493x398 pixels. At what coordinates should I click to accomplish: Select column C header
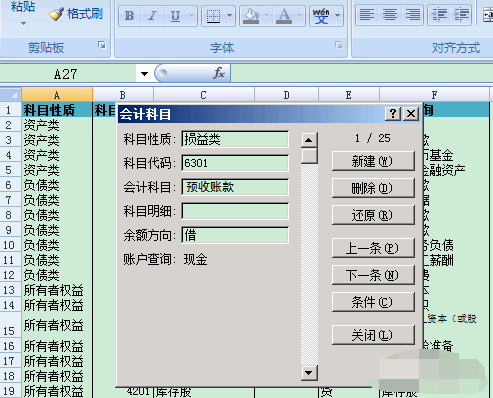(203, 95)
